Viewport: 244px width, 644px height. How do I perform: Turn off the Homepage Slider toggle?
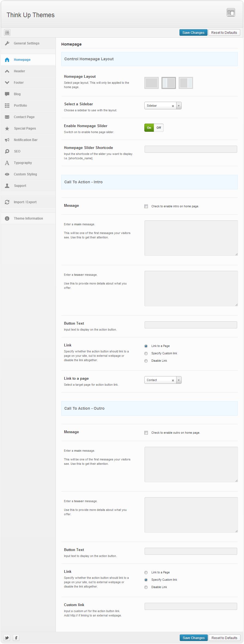point(158,128)
